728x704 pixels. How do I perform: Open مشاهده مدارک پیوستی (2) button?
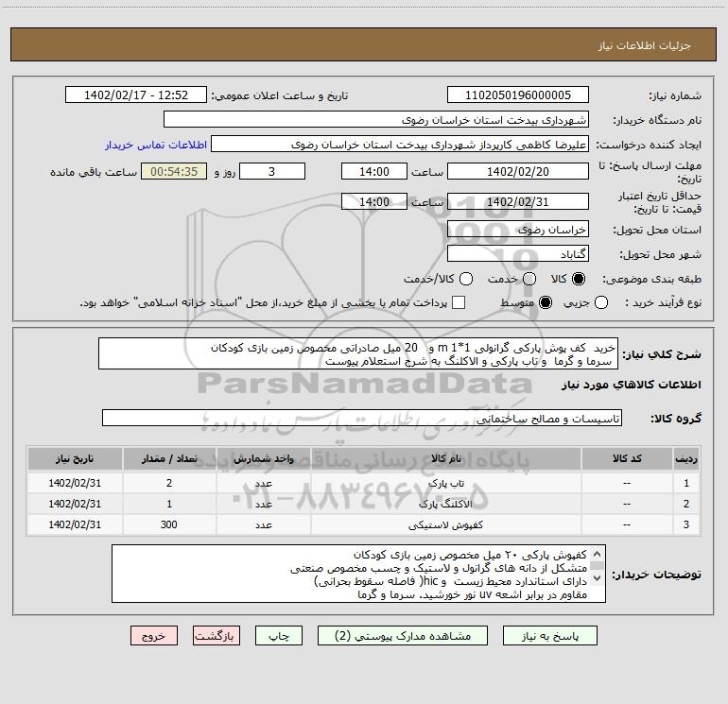pos(403,636)
